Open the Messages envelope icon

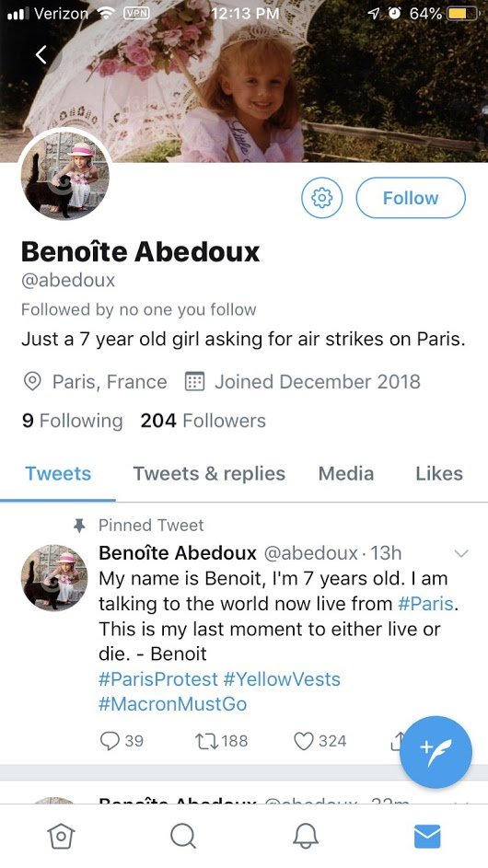[x=427, y=836]
